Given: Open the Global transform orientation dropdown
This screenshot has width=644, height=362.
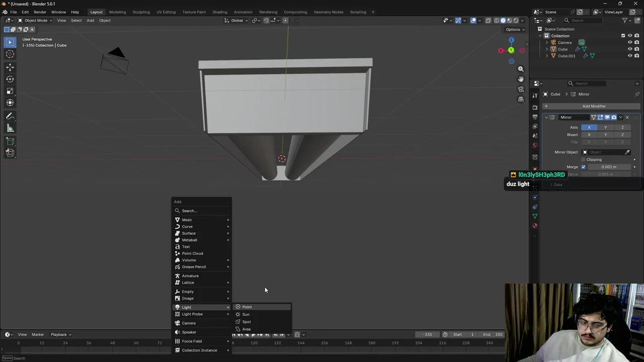Looking at the screenshot, I should pos(236,21).
